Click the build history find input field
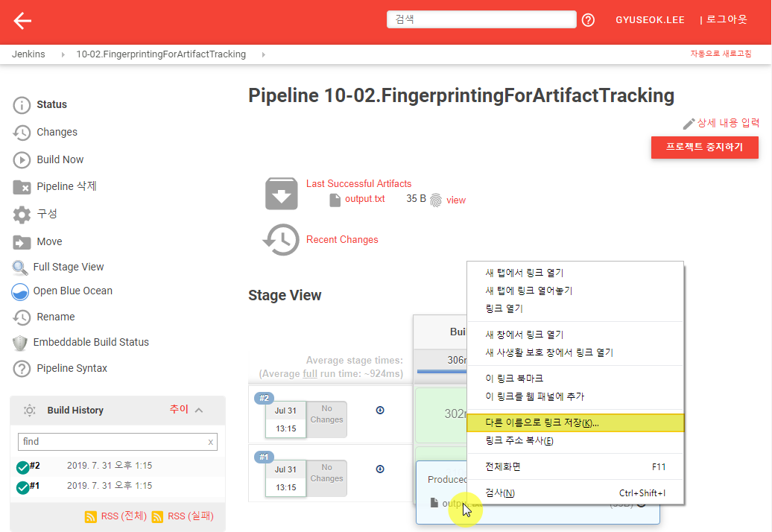 112,442
